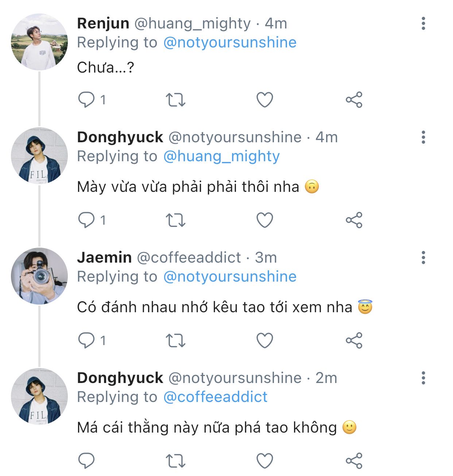Image resolution: width=453 pixels, height=476 pixels.
Task: Click reply icon on Renjun's tweet
Action: click(x=86, y=100)
